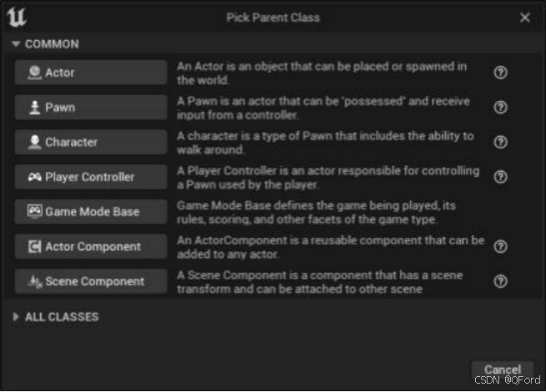Open help for the Pawn class
Viewport: 546px width, 392px height.
501,108
